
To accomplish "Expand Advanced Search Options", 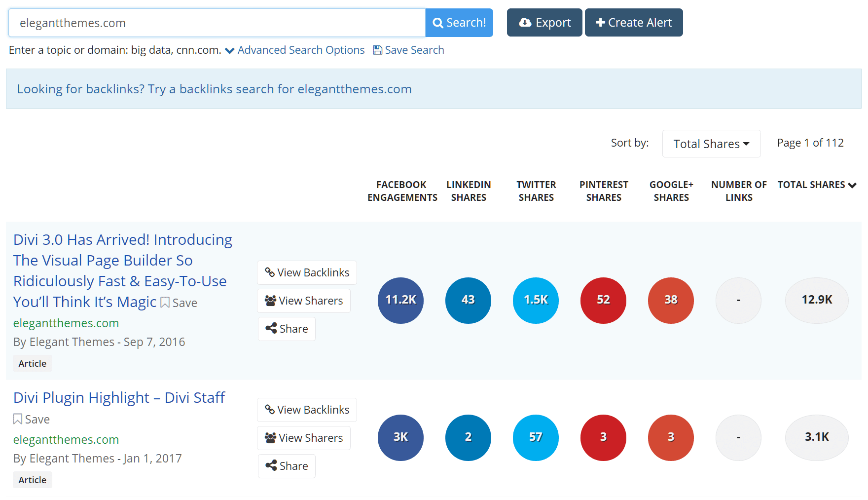I will (x=300, y=50).
